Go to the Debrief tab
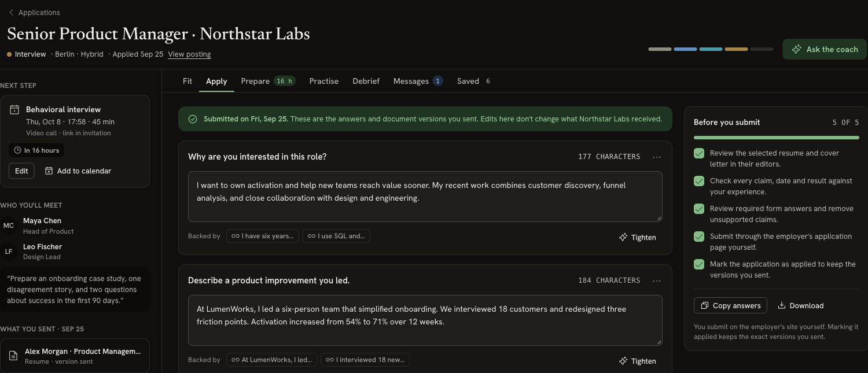 (366, 81)
